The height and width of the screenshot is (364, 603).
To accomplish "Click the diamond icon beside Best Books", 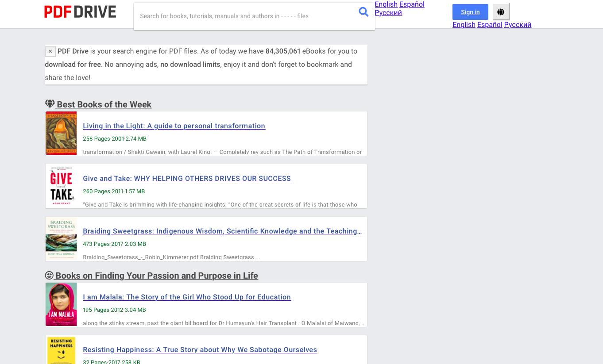I will [x=50, y=104].
